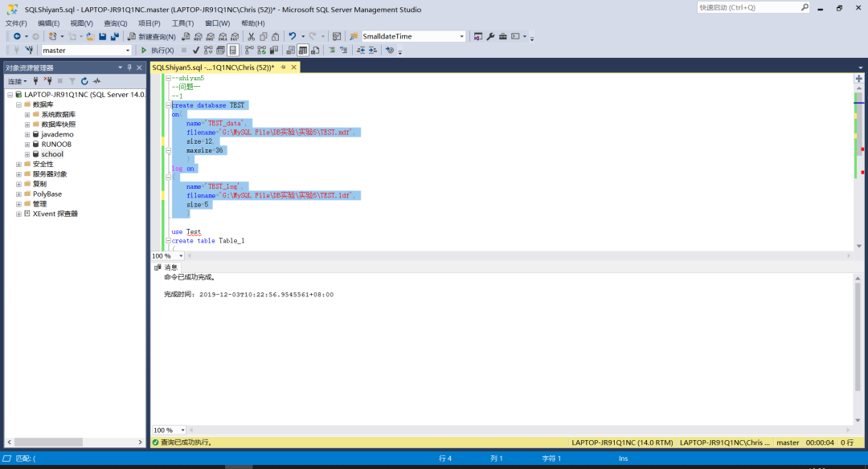The width and height of the screenshot is (868, 469).
Task: Click the Paste clipboard icon
Action: [275, 36]
